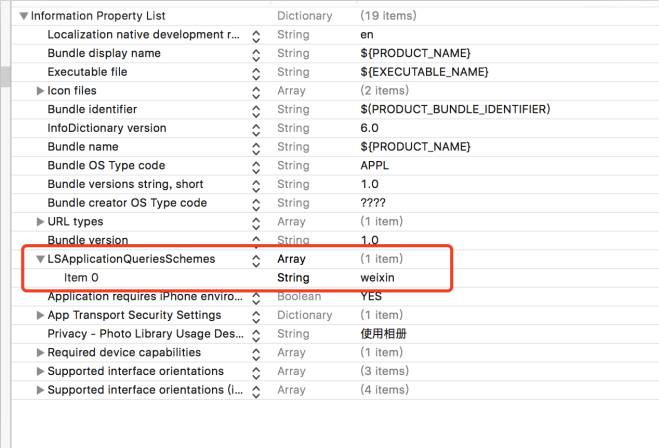This screenshot has width=659, height=448.
Task: Select the InfoDictionary version key
Action: point(107,128)
